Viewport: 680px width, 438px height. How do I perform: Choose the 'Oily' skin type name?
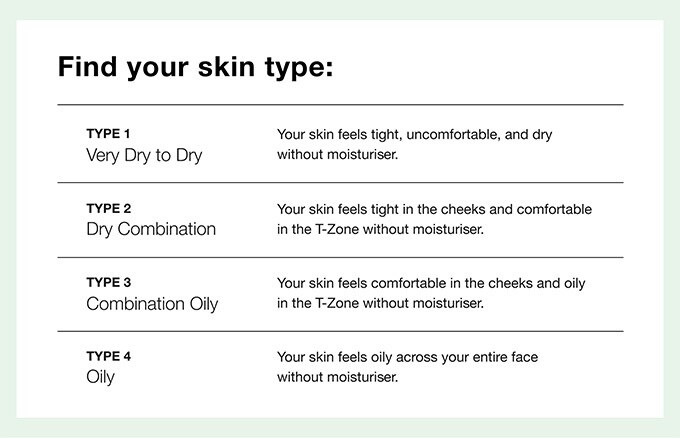100,377
